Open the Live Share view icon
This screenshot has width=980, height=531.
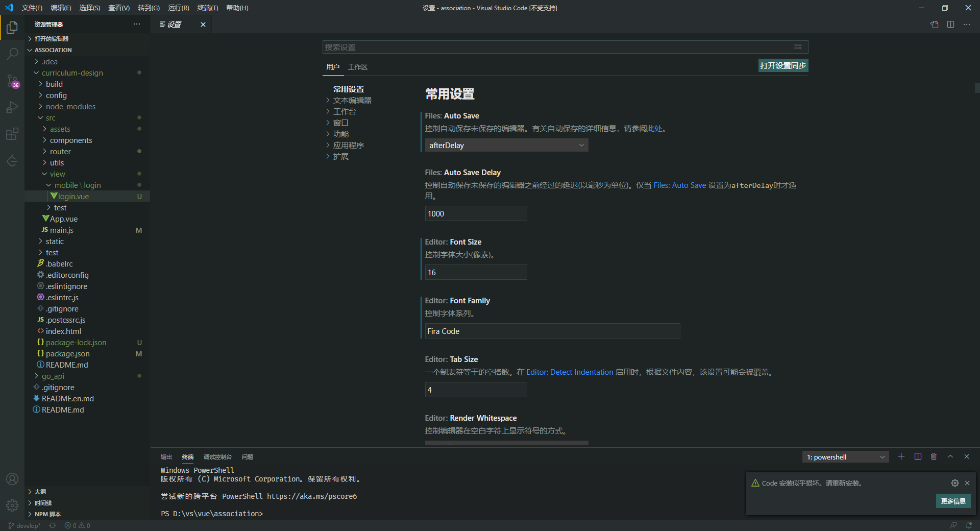coord(12,161)
